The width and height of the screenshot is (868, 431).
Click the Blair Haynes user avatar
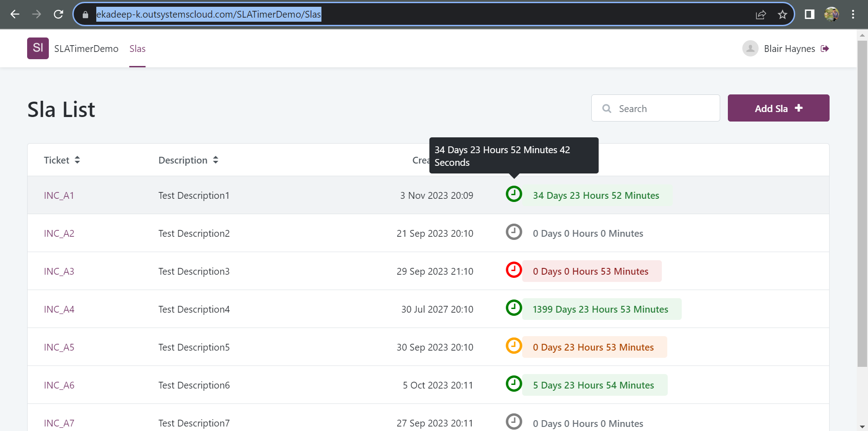click(750, 48)
